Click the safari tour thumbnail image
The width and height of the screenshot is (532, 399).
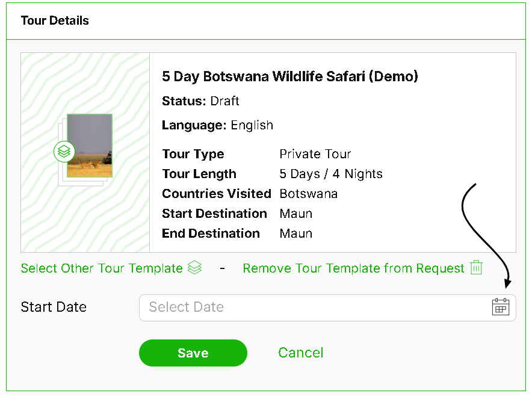click(90, 144)
